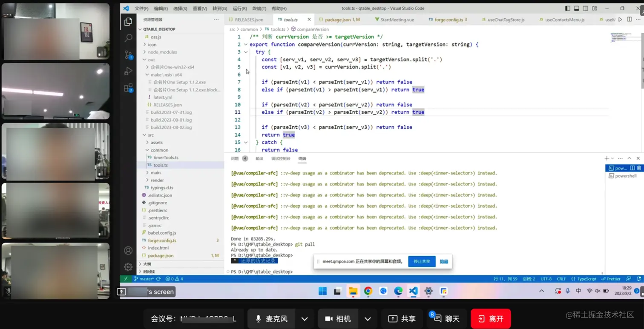Open the new terminal profile dropdown arrow
Screen dimensions: 644x329
click(612, 158)
